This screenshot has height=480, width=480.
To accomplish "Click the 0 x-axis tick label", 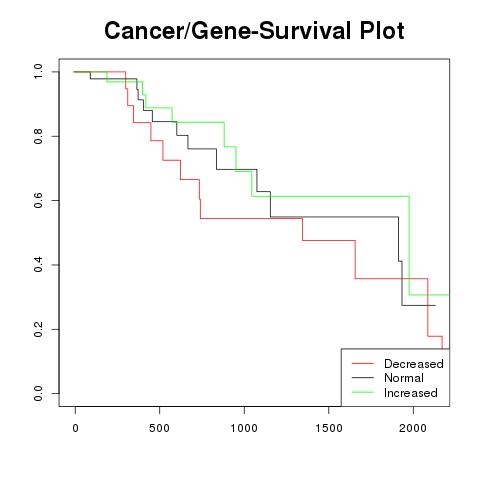I will click(x=75, y=428).
